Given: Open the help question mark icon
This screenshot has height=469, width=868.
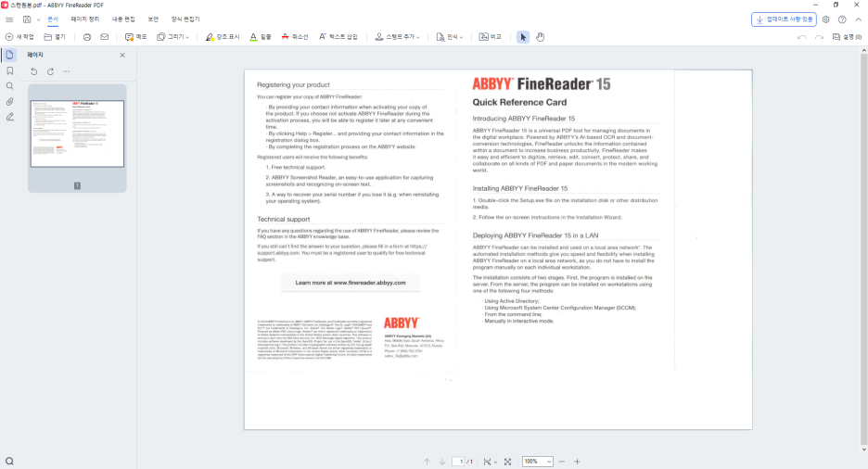Looking at the screenshot, I should click(x=842, y=19).
